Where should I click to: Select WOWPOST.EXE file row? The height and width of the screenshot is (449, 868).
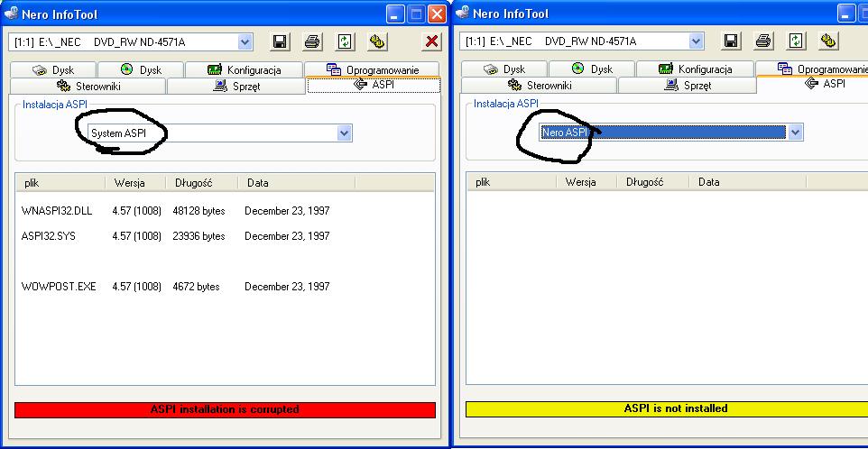pos(175,287)
